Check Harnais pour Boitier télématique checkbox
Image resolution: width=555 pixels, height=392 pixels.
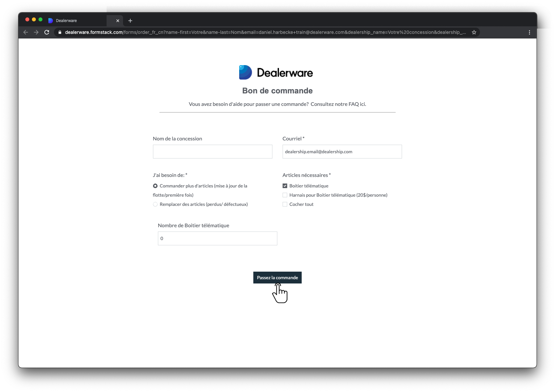click(x=285, y=195)
